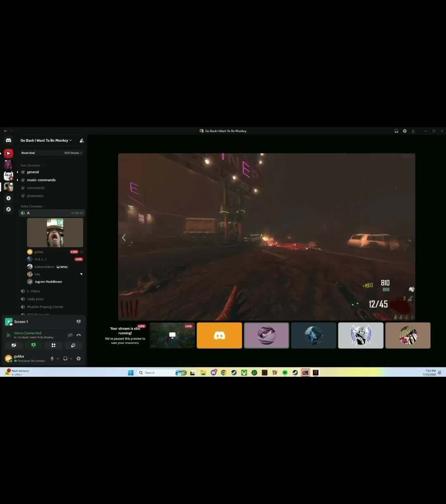Open microphone input options chevron

[58, 359]
